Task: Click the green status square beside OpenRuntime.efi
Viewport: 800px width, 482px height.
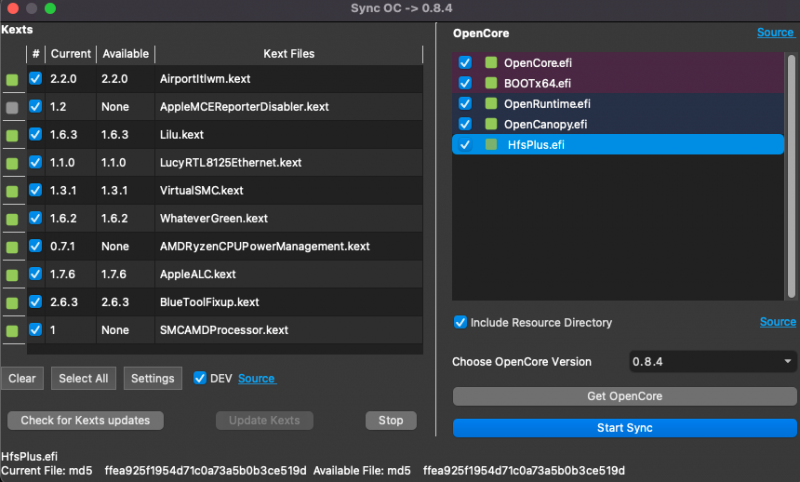Action: [x=491, y=104]
